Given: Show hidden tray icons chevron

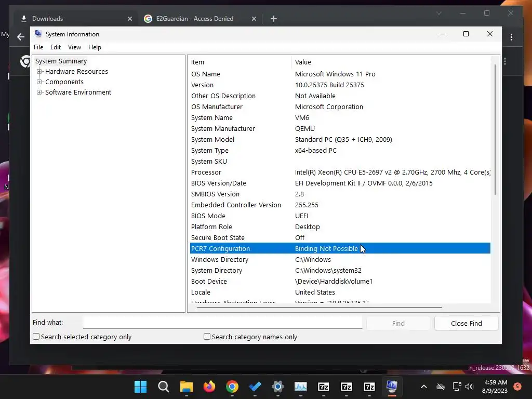Looking at the screenshot, I should (x=424, y=387).
